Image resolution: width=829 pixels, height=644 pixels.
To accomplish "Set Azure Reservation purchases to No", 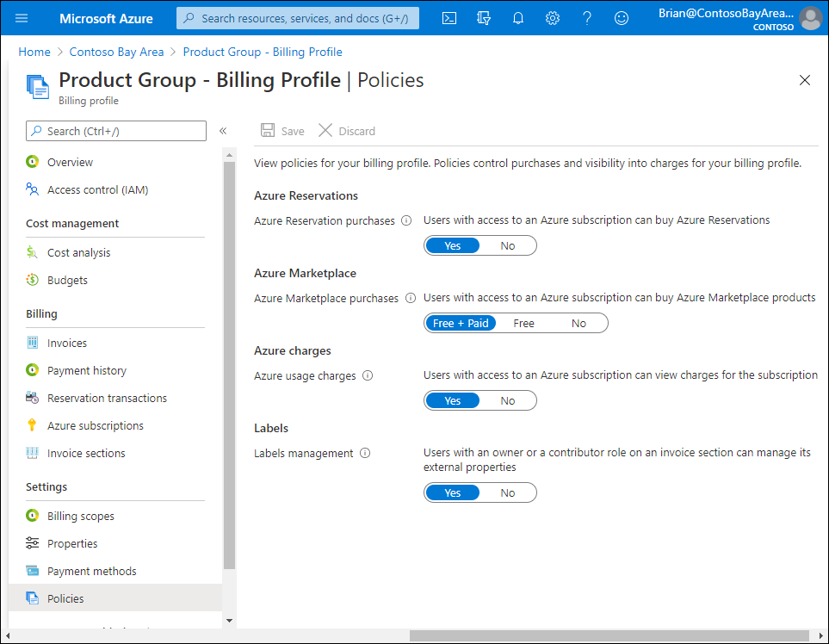I will pos(508,246).
